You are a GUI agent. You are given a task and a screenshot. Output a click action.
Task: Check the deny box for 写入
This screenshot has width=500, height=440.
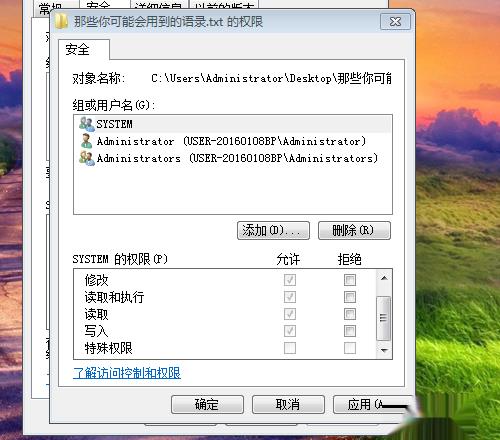(350, 331)
